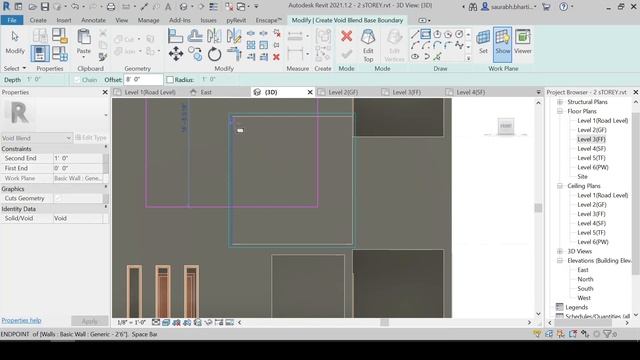
Task: Select the Spline draw tool
Action: (459, 45)
